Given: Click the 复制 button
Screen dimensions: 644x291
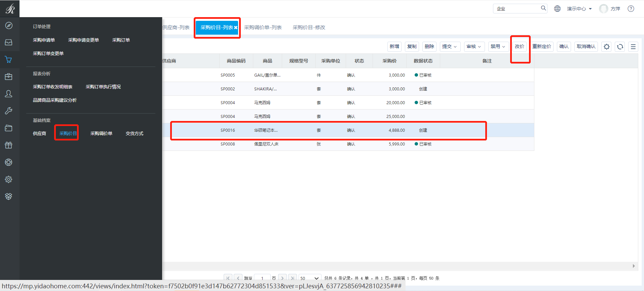Looking at the screenshot, I should pos(412,46).
